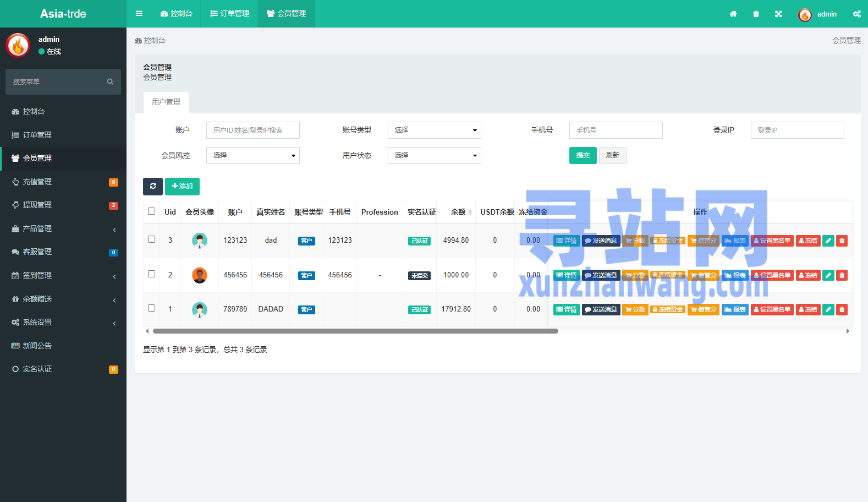The height and width of the screenshot is (502, 868).
Task: Click the search magnifier icon in sidebar
Action: (x=110, y=81)
